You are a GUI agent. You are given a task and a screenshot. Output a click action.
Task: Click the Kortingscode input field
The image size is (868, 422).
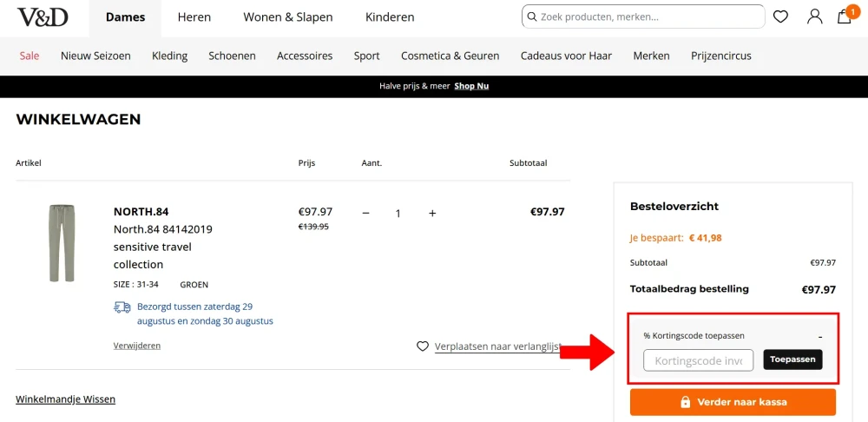click(x=698, y=360)
